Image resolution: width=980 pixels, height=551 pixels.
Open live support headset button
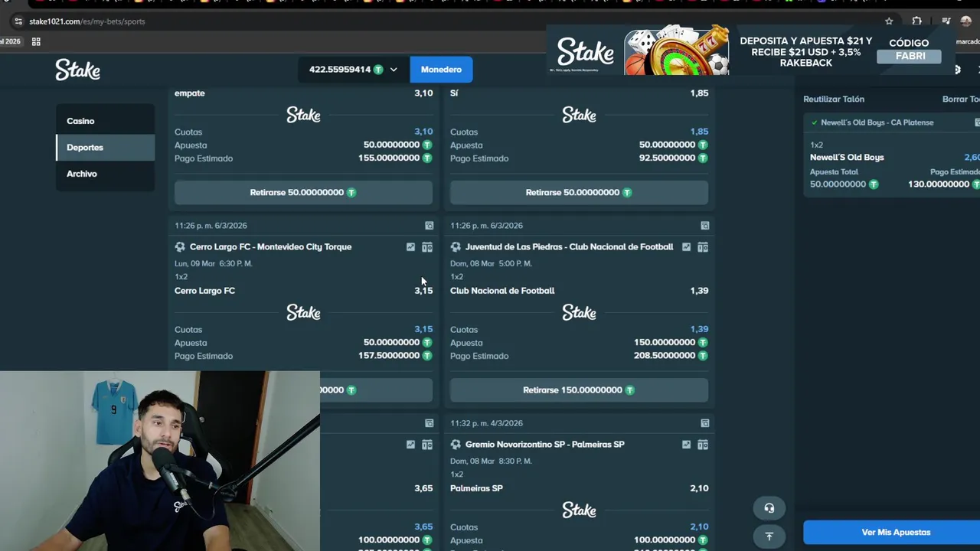coord(769,508)
